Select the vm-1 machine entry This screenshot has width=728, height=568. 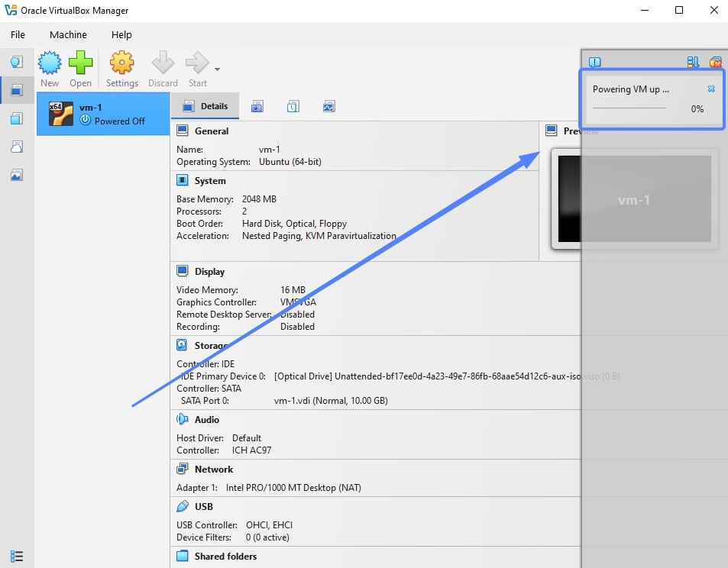pyautogui.click(x=103, y=114)
